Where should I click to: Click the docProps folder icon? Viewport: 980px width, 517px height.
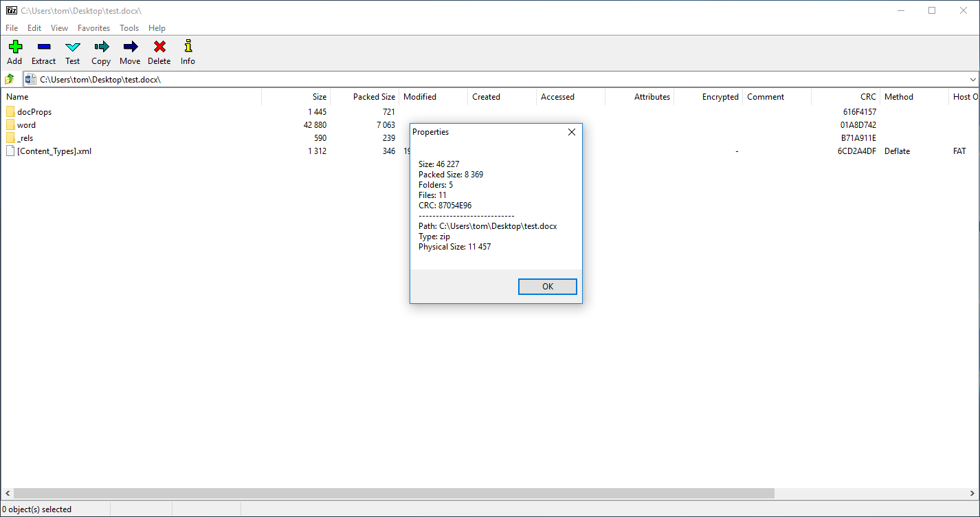pos(10,111)
